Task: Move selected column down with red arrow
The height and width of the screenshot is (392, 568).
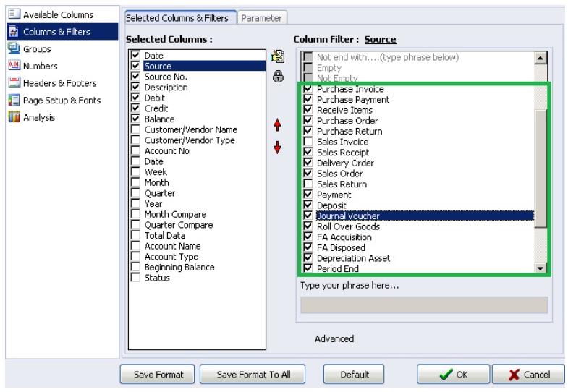Action: click(277, 148)
